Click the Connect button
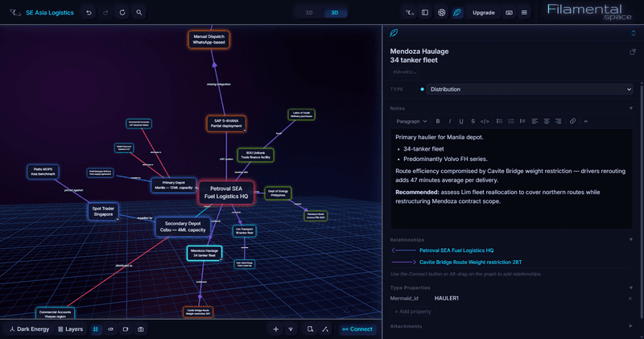 357,329
